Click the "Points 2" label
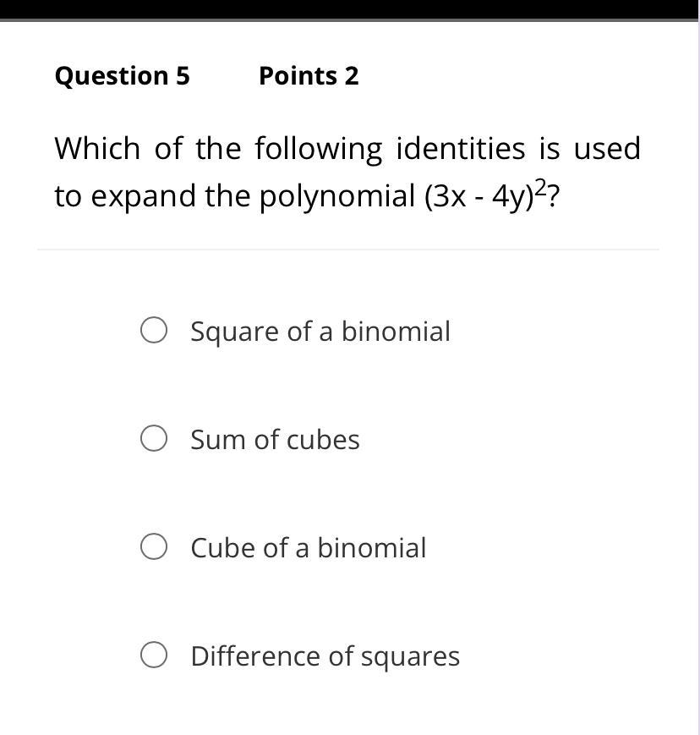The height and width of the screenshot is (735, 700). 309,76
